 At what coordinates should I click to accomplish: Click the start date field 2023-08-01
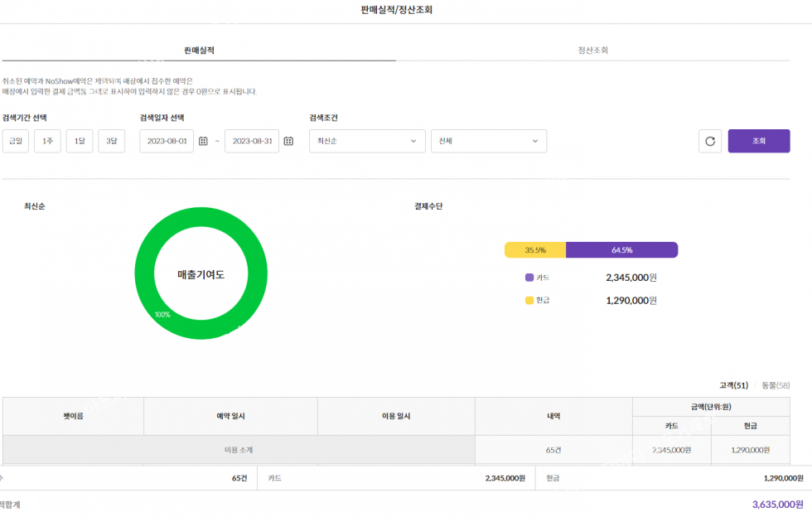167,142
